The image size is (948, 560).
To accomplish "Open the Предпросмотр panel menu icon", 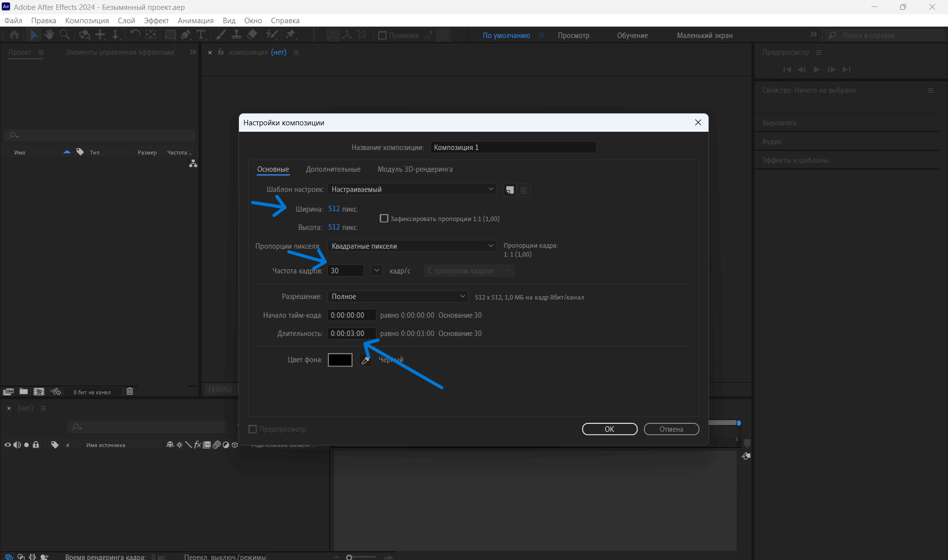I will [x=819, y=52].
